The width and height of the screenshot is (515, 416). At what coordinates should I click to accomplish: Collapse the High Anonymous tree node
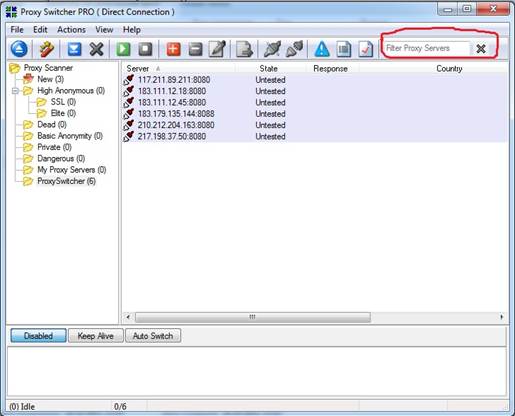[15, 91]
